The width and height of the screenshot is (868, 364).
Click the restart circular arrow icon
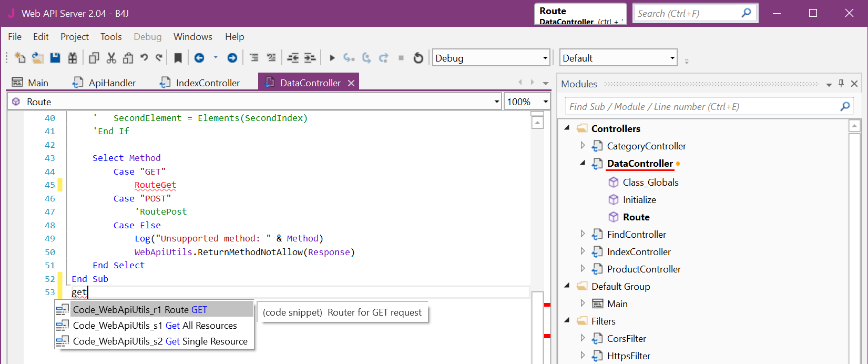pyautogui.click(x=418, y=58)
